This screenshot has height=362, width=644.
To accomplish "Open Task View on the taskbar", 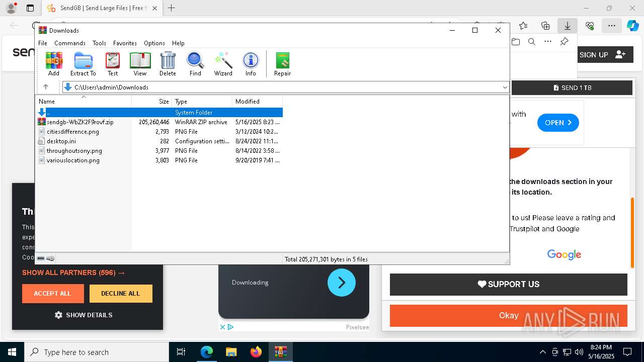I will [x=182, y=352].
